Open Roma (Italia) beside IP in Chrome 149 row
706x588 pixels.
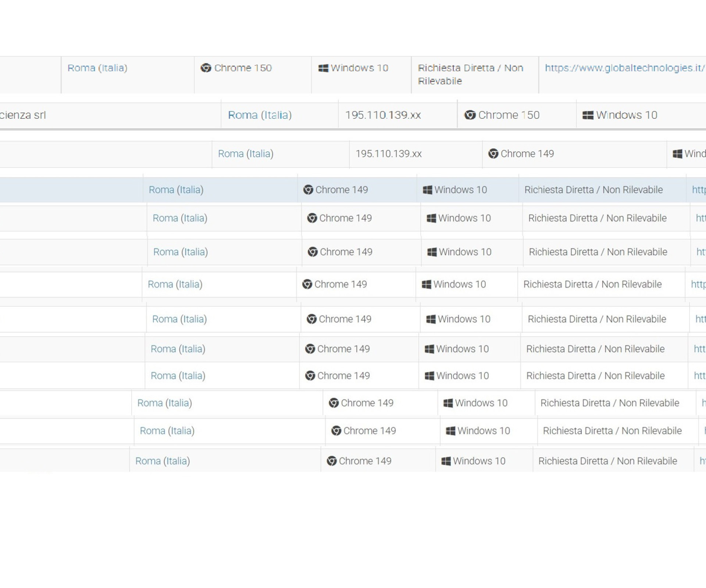coord(246,154)
